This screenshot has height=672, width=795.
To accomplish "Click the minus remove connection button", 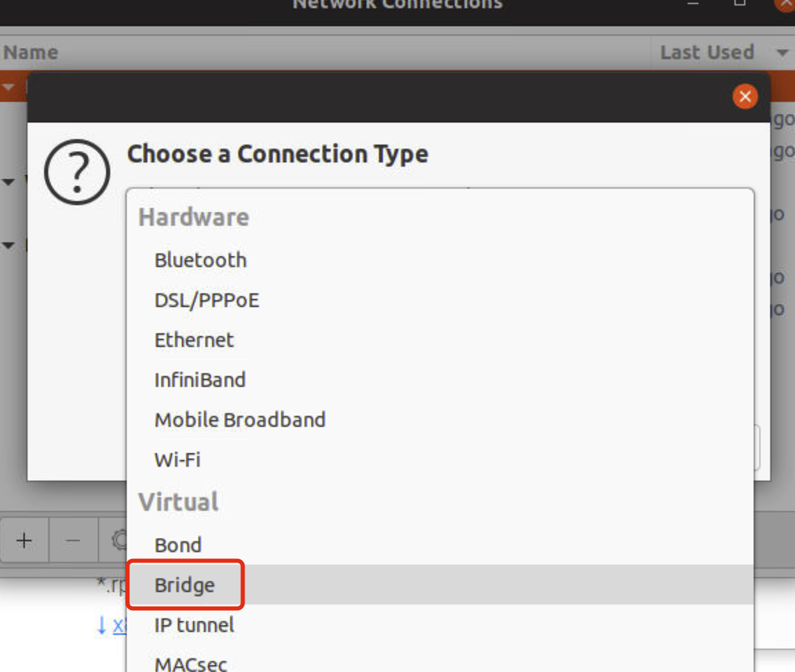I will [73, 540].
